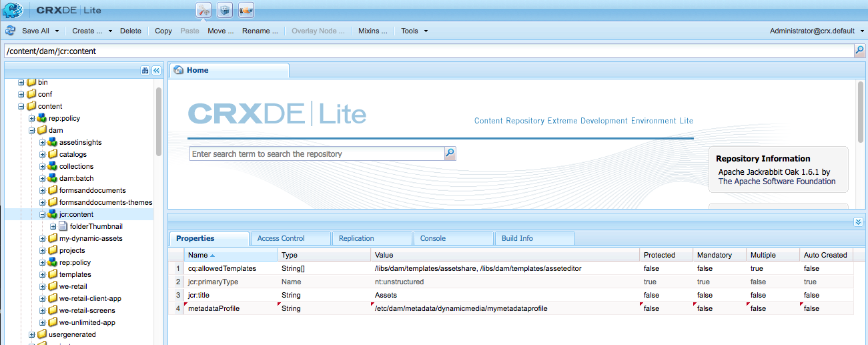Sort by the Value column header
This screenshot has width=868, height=345.
click(505, 255)
